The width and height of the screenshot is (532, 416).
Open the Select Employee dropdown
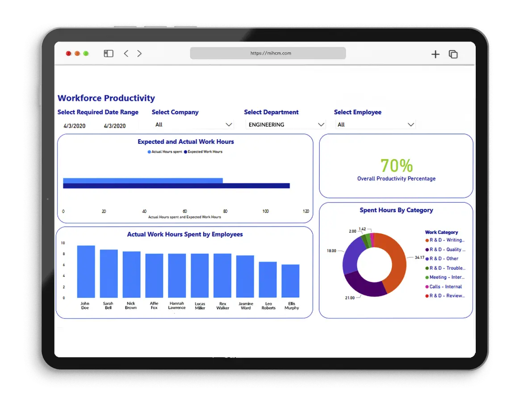[x=375, y=125]
